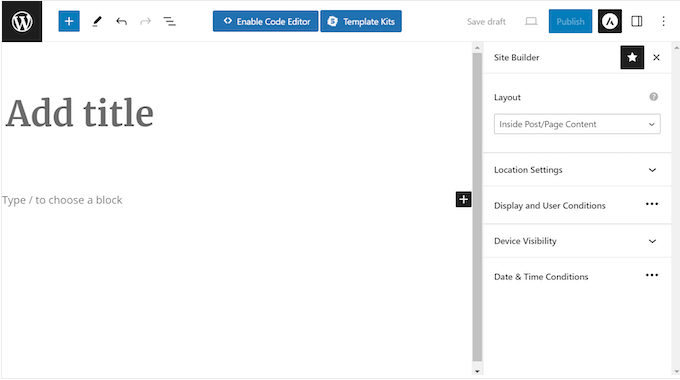Open the device preview laptop icon

pos(531,21)
